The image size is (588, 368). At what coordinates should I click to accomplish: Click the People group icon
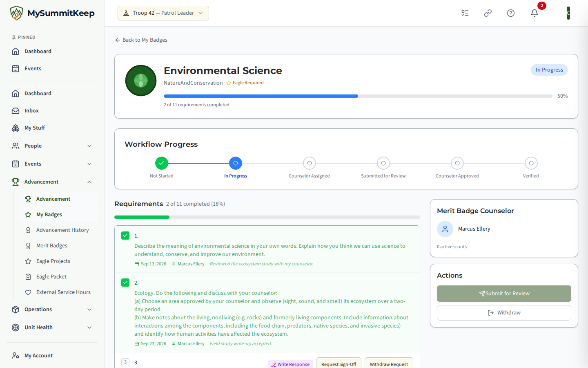tap(16, 146)
